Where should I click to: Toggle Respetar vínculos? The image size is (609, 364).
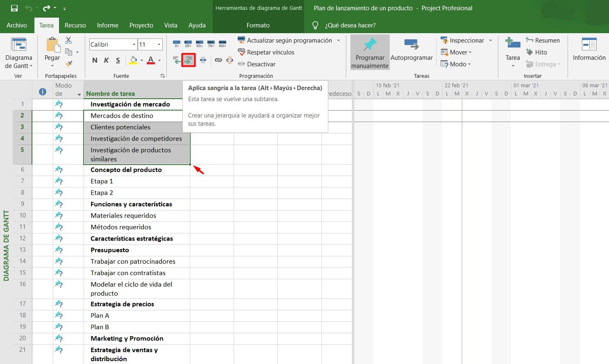pos(266,52)
